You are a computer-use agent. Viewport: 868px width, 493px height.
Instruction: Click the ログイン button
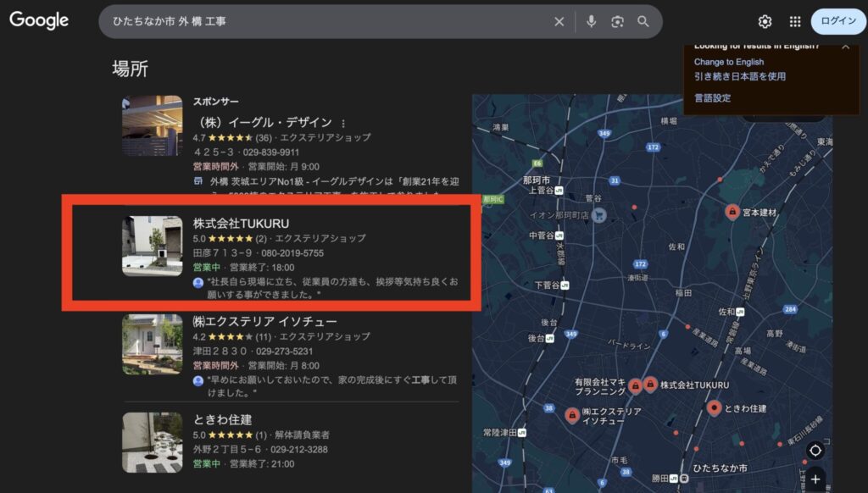[x=838, y=21]
